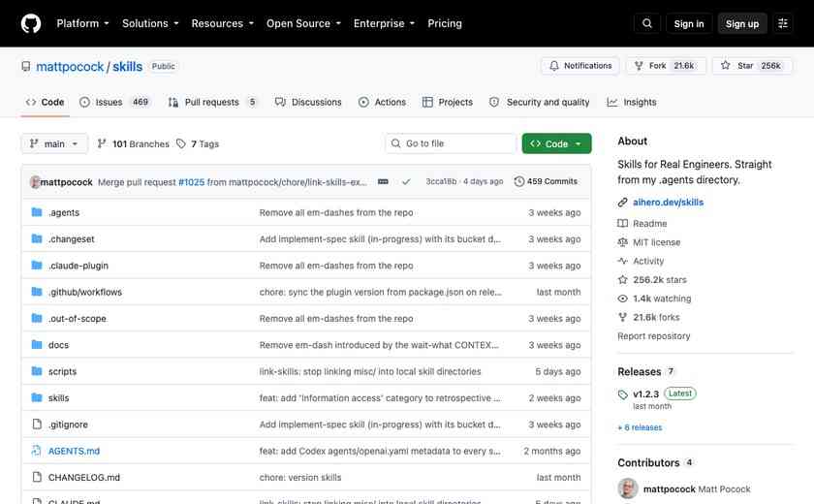Click the docs folder icon
814x504 pixels.
pyautogui.click(x=37, y=345)
